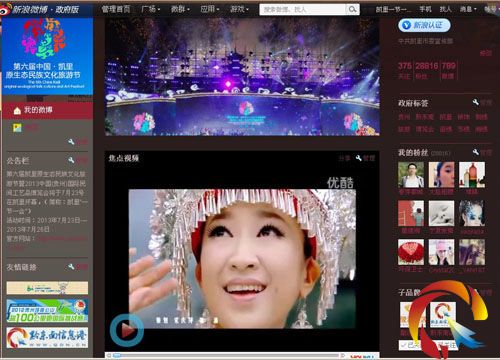Click the wrench icon next to 公告栏
Screen dimensions: 500x360
(71, 160)
